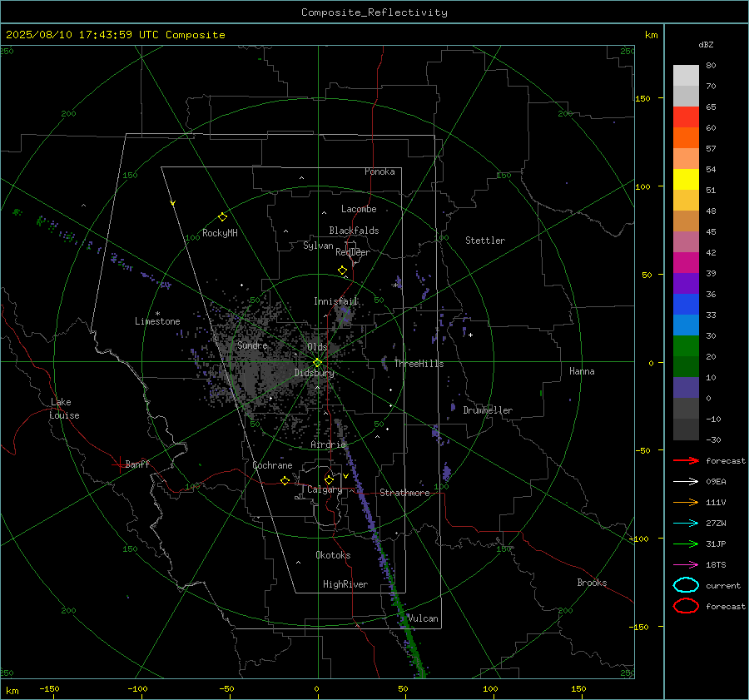The height and width of the screenshot is (700, 749).
Task: Click the Drumheller label
Action: click(488, 410)
